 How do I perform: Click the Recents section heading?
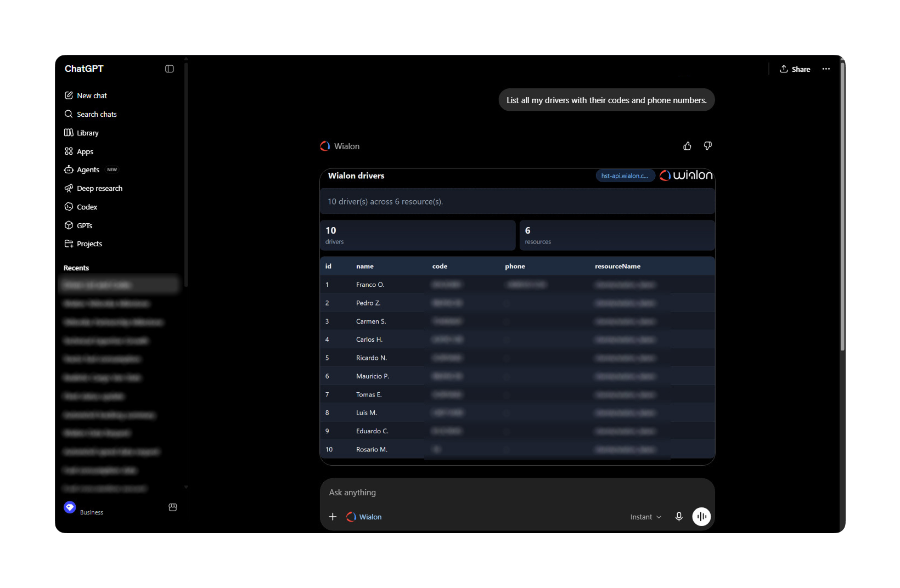click(x=76, y=268)
